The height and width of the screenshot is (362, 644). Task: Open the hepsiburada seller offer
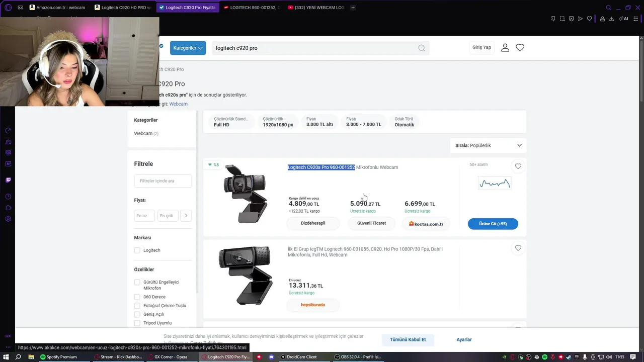click(x=313, y=305)
